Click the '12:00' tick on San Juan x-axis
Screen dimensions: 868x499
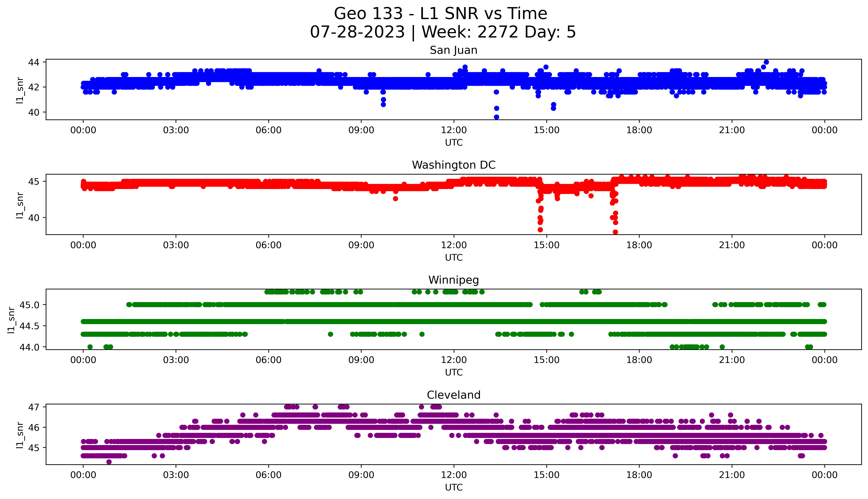tap(454, 130)
